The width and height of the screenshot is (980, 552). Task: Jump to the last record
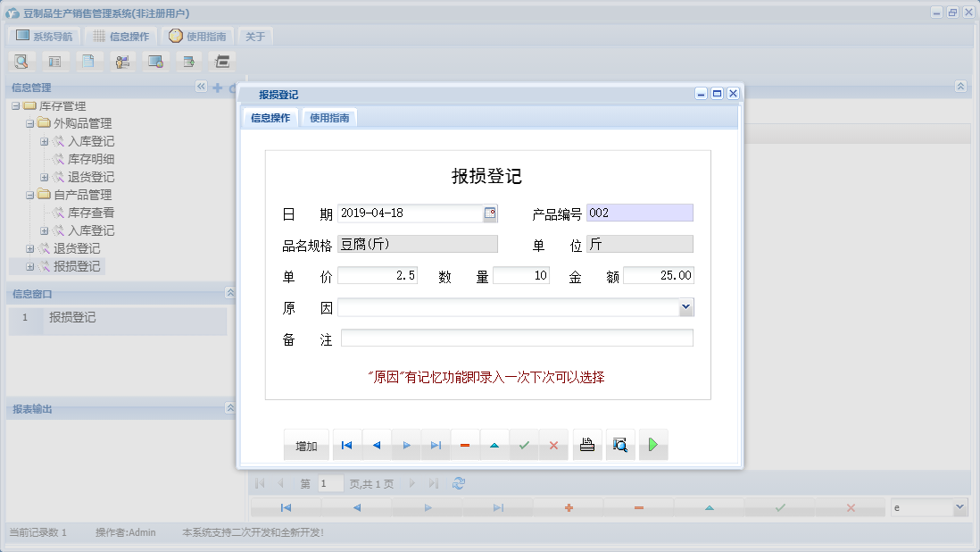pyautogui.click(x=435, y=444)
